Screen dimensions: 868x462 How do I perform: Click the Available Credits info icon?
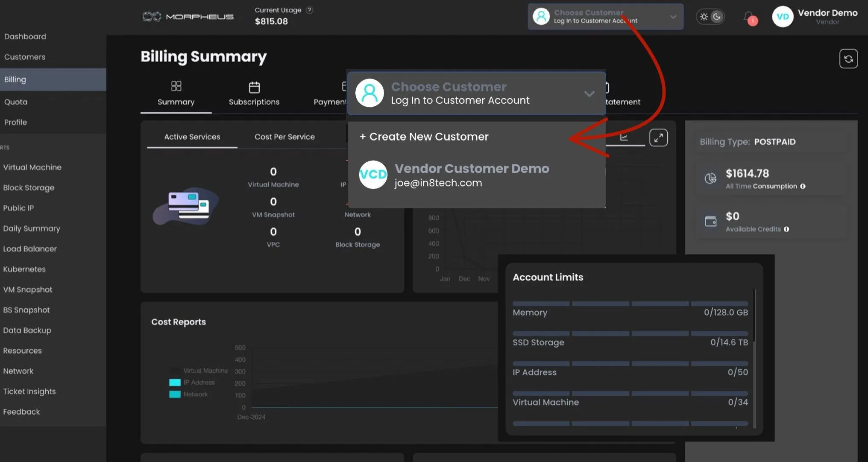click(786, 229)
